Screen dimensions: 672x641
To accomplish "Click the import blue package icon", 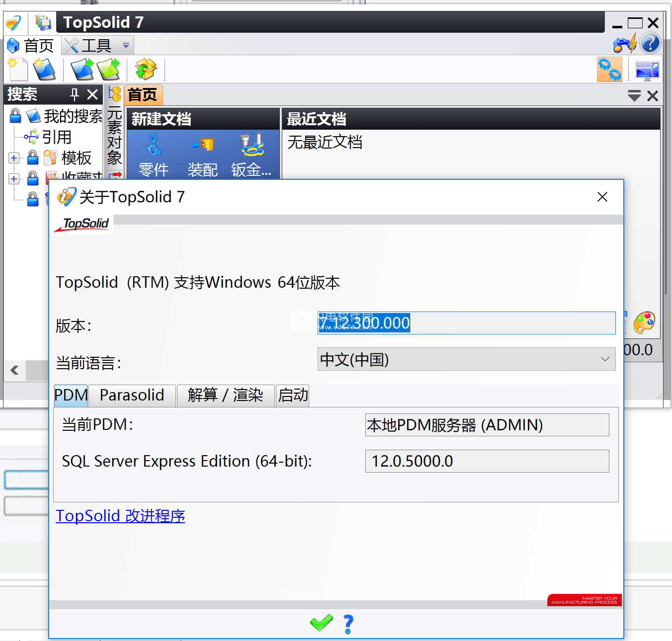I will (82, 69).
